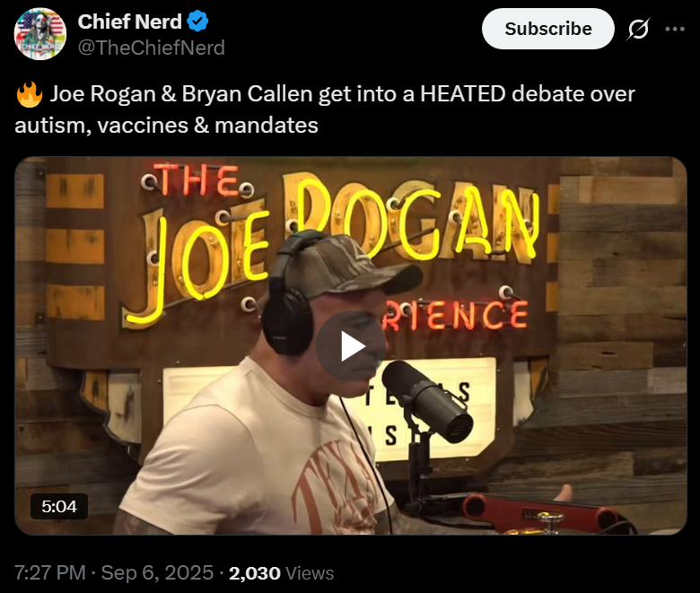Click the red 'THE' neon letters in video
This screenshot has width=700, height=593.
click(198, 179)
